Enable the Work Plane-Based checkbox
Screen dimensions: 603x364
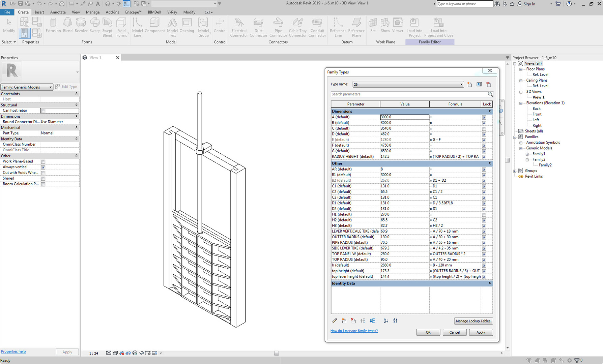click(x=43, y=162)
